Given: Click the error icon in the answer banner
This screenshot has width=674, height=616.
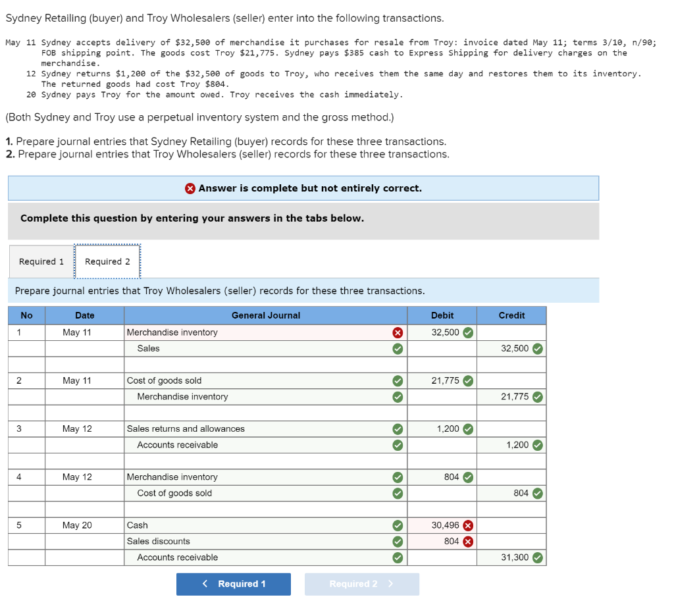Looking at the screenshot, I should pyautogui.click(x=190, y=188).
